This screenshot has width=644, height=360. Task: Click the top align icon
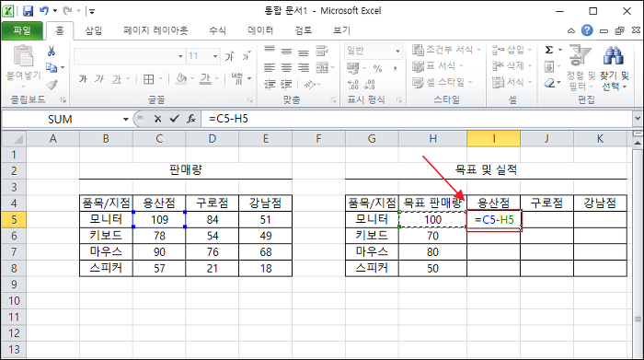(270, 50)
